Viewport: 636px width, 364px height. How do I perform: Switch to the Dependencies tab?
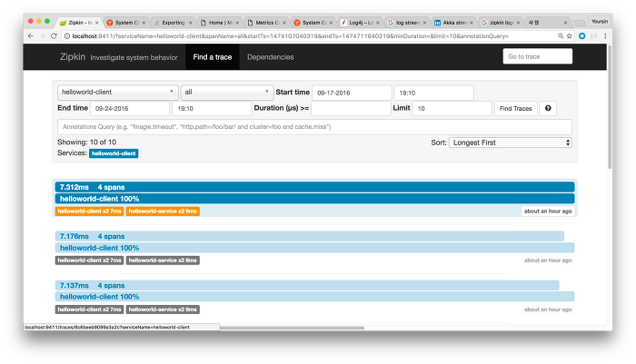point(270,56)
